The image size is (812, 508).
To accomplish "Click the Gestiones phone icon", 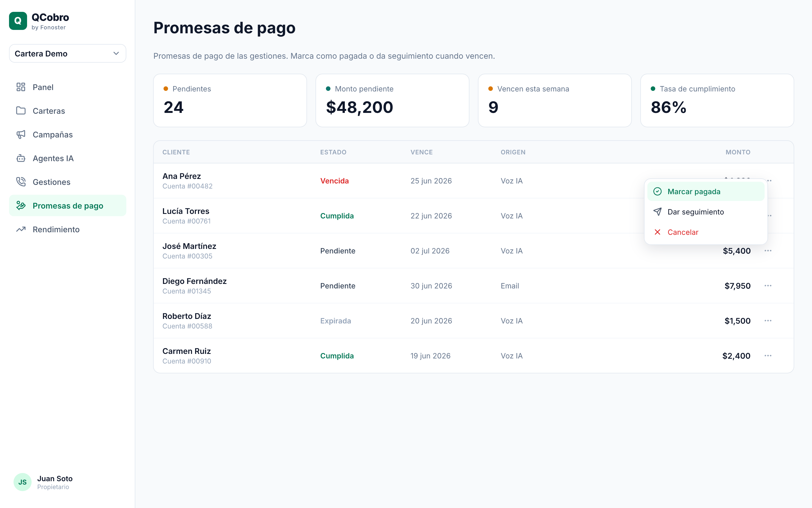I will [21, 182].
